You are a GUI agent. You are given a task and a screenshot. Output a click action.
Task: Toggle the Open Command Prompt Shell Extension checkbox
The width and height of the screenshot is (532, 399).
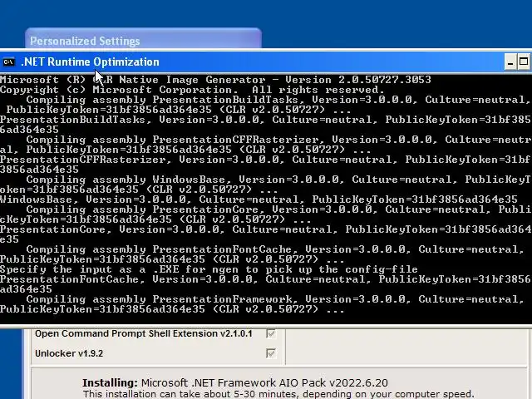pos(271,333)
